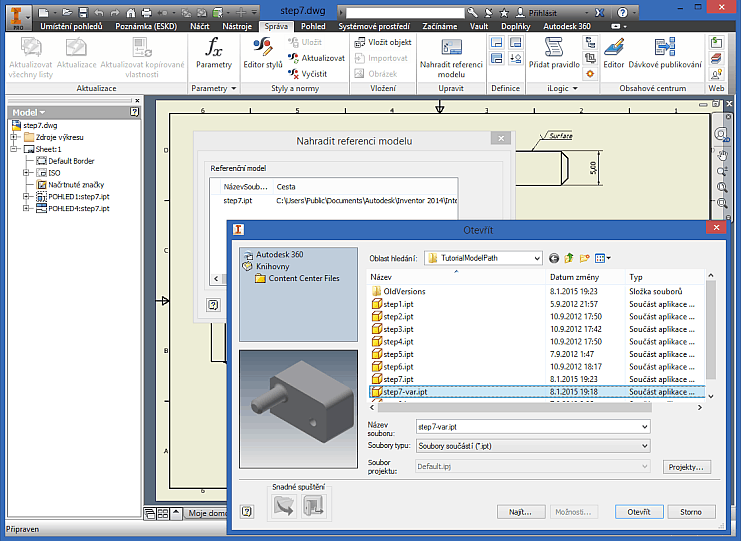Create new folder in Otevřít dialog
Screen dimensions: 741x541
585,258
